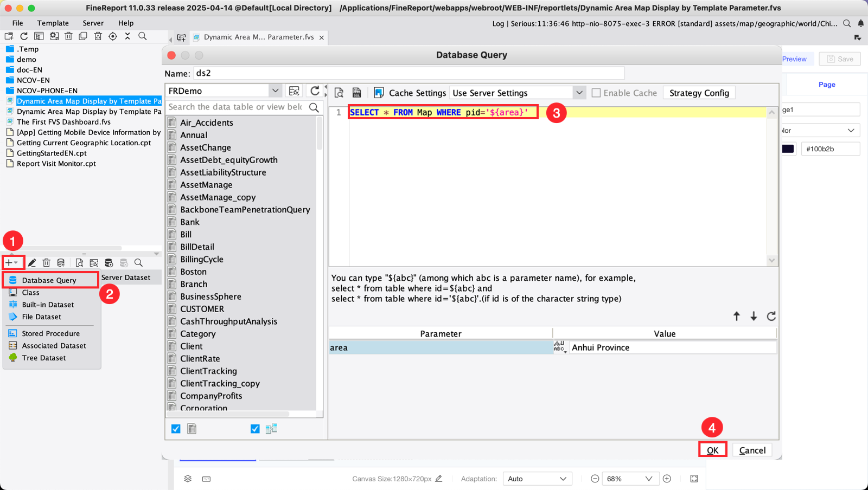Viewport: 868px width, 490px height.
Task: Click the data connection settings icon beside FRDemo
Action: [294, 91]
